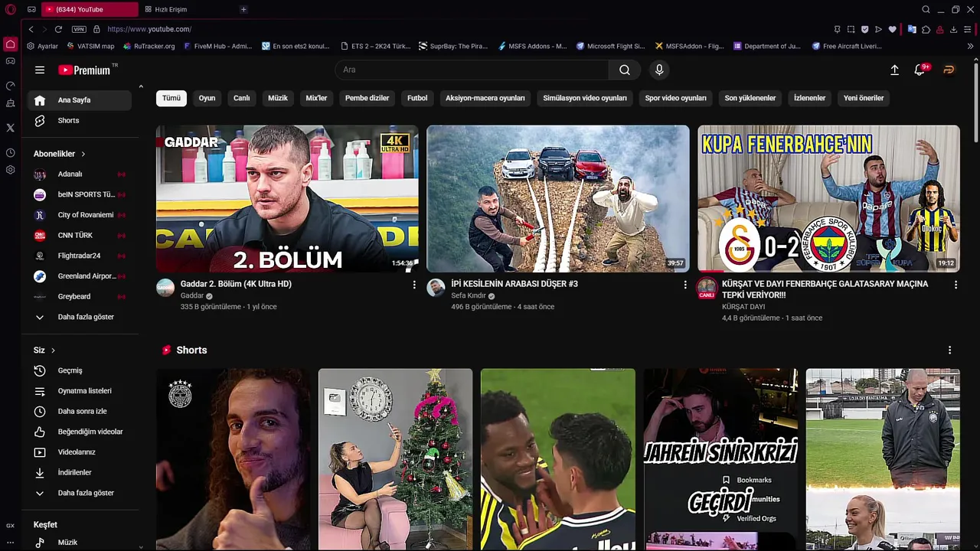Screen dimensions: 980x551
Task: Click the padlock site info icon
Action: click(96, 29)
